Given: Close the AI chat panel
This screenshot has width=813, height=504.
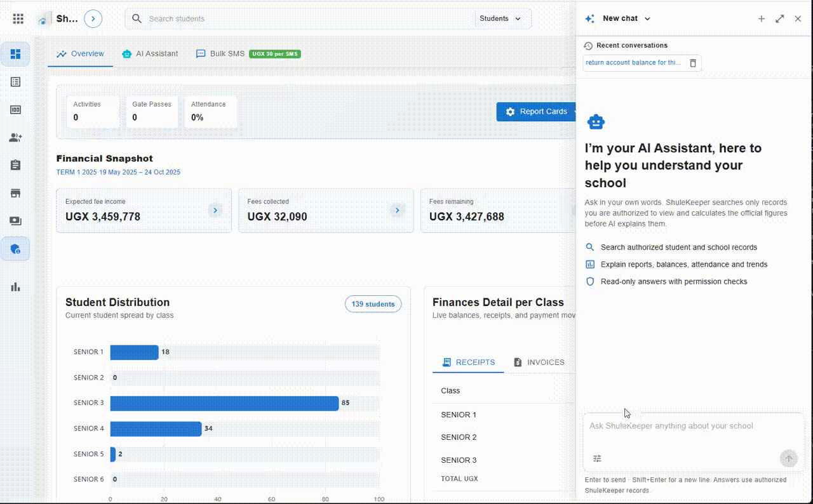Looking at the screenshot, I should point(798,18).
